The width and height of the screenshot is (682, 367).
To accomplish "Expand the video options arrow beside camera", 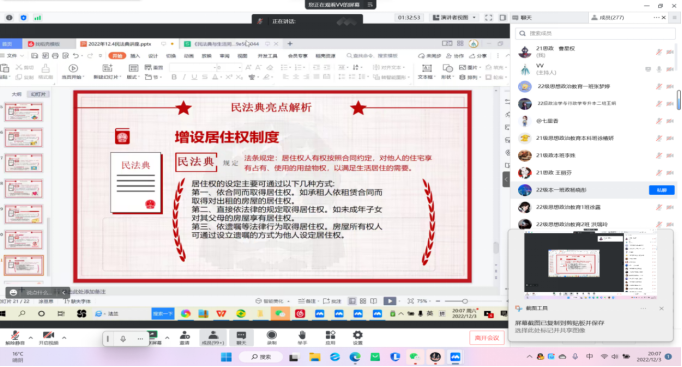I will click(64, 337).
